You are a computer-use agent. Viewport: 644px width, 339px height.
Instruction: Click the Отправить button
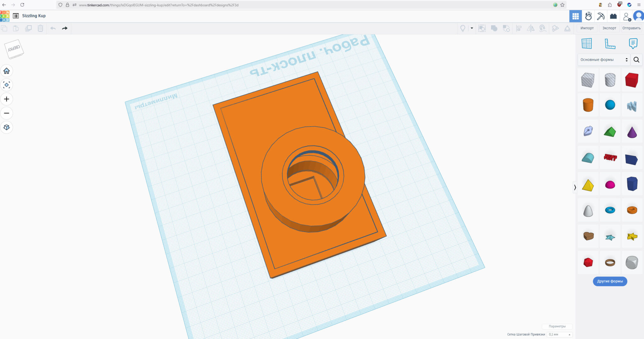[x=631, y=28]
